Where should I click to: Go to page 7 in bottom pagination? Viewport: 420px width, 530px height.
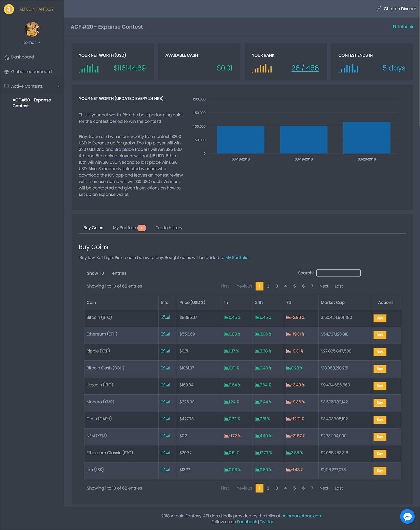point(312,488)
